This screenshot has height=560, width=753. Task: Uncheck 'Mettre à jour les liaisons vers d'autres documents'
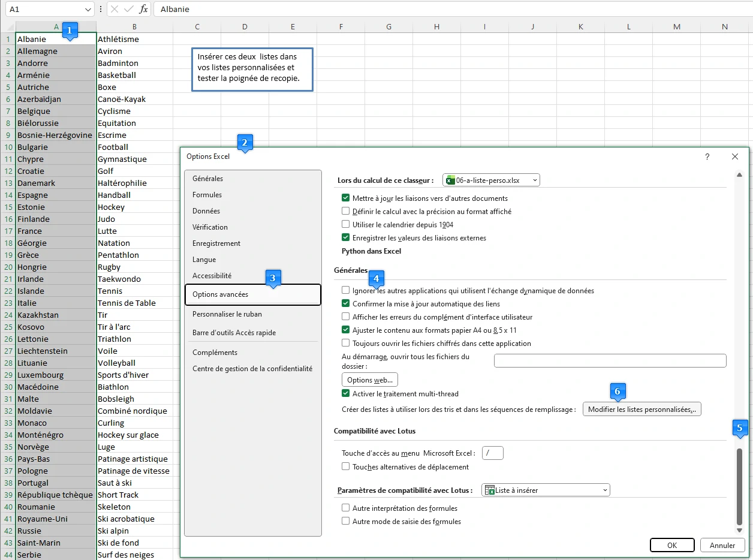pyautogui.click(x=346, y=197)
